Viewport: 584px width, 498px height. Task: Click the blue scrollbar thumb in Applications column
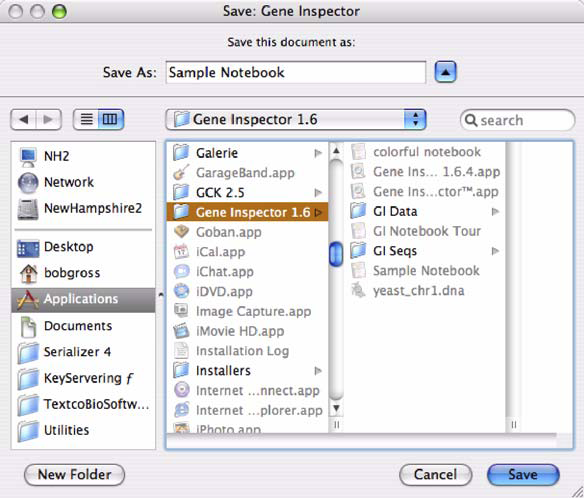[336, 254]
